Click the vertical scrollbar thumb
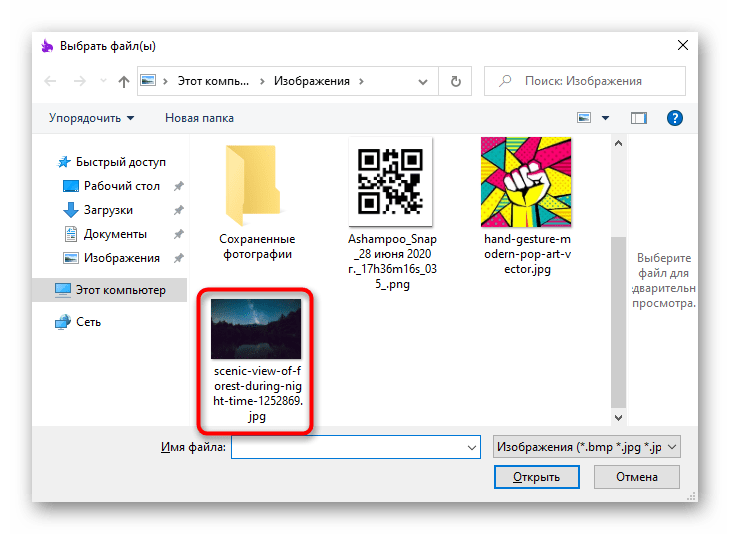The width and height of the screenshot is (730, 534). (x=618, y=323)
